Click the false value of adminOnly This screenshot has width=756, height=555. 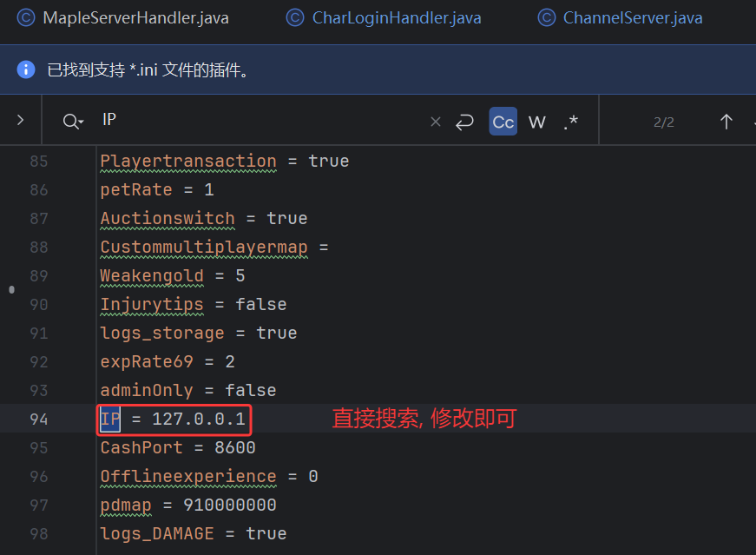(251, 391)
